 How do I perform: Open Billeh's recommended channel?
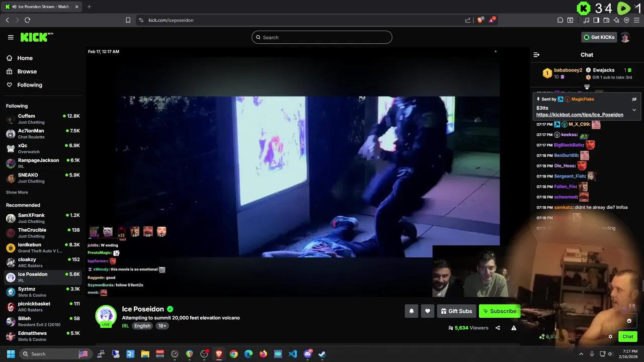[43, 321]
